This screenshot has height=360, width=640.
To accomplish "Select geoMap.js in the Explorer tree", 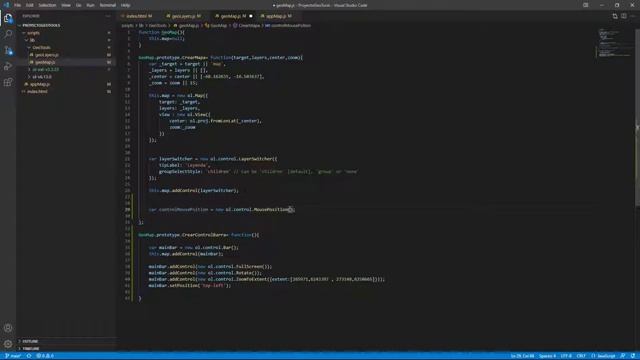I will [45, 62].
